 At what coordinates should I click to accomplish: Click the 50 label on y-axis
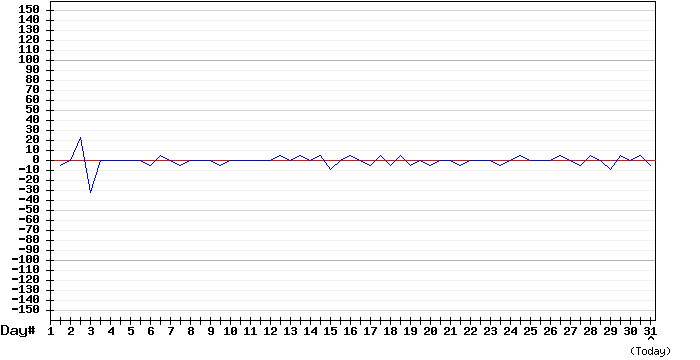pyautogui.click(x=33, y=110)
